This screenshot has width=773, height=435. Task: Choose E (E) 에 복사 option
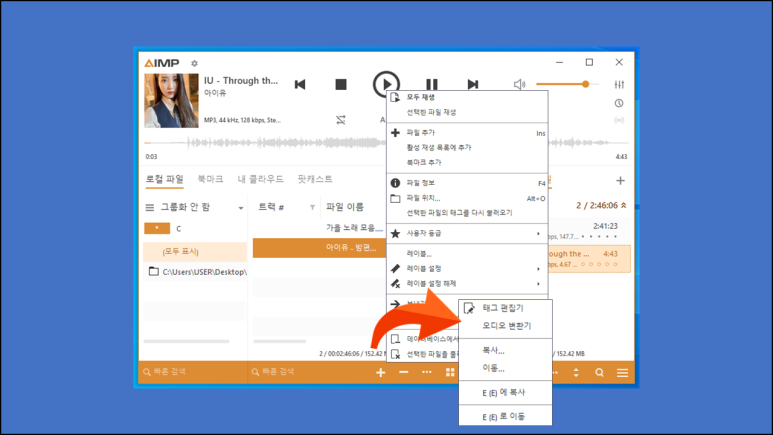(x=505, y=393)
